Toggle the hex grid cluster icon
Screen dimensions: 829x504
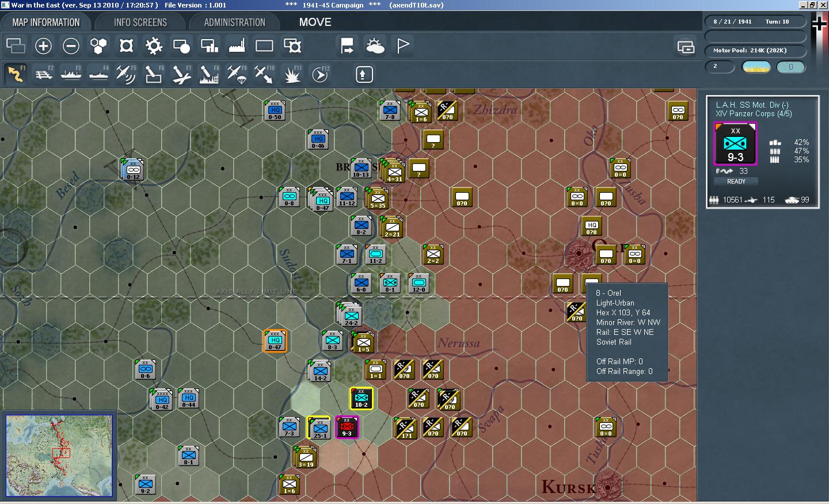(x=98, y=46)
